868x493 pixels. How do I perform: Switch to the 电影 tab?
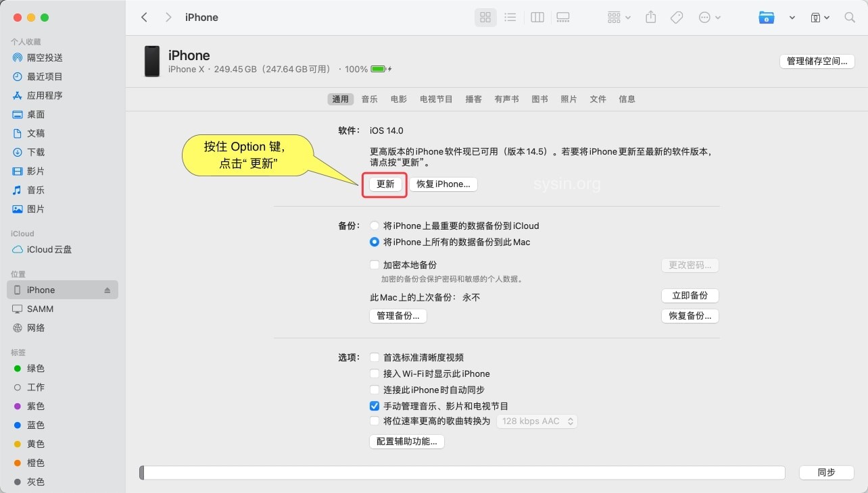pos(399,99)
